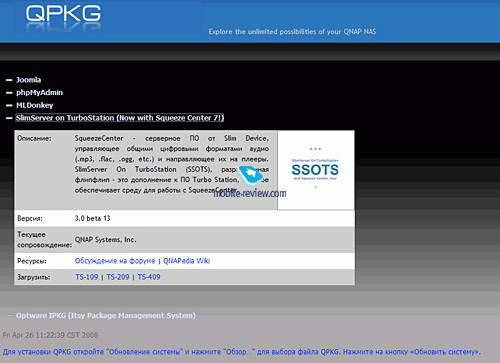Click the Описание label
Image resolution: width=500 pixels, height=363 pixels.
[x=34, y=138]
